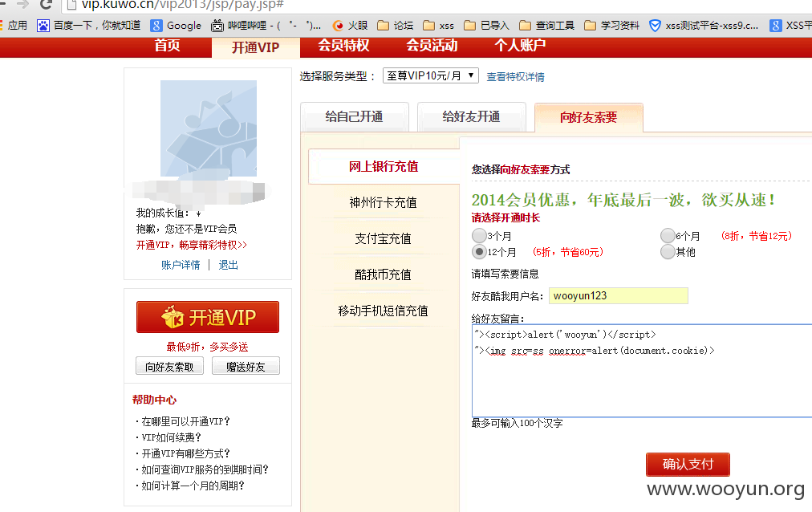The height and width of the screenshot is (512, 812).
Task: Open the 论坛 bookmarks folder
Action: point(395,26)
